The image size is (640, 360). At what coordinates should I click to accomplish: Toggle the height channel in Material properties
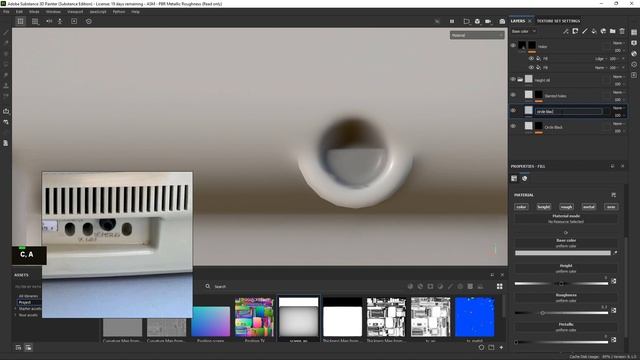point(544,207)
